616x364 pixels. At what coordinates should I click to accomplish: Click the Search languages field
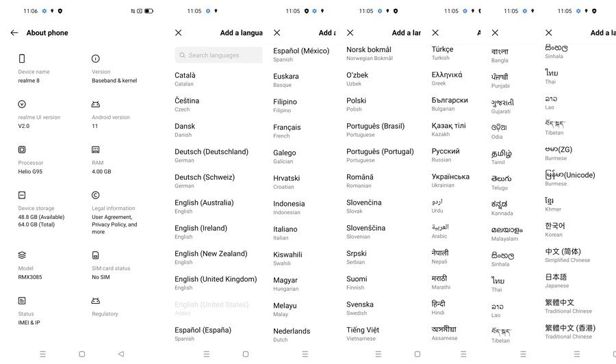pyautogui.click(x=219, y=55)
